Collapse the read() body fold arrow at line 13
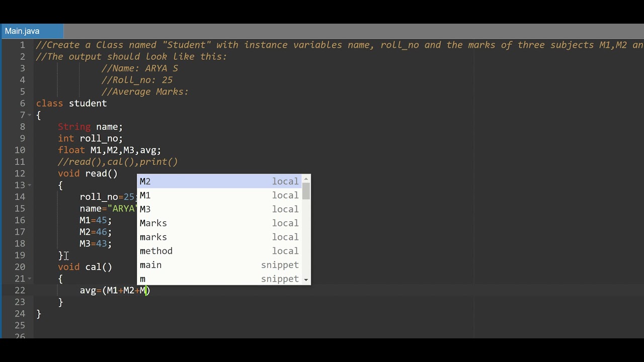The height and width of the screenshot is (362, 644). (x=30, y=185)
